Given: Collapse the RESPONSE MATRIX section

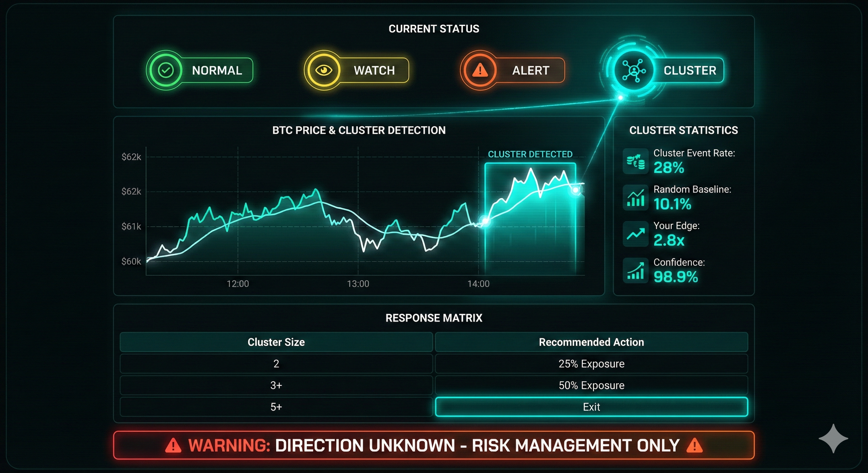Looking at the screenshot, I should (434, 318).
